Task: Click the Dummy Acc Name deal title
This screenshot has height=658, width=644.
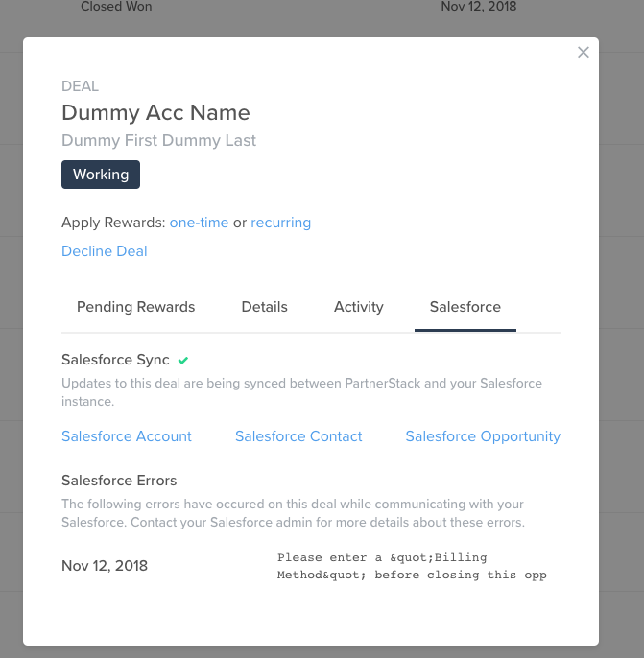Action: click(x=155, y=112)
